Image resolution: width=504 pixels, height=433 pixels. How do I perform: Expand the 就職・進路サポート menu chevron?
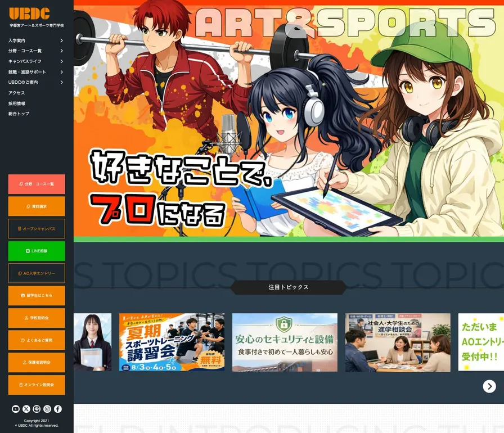pos(61,72)
